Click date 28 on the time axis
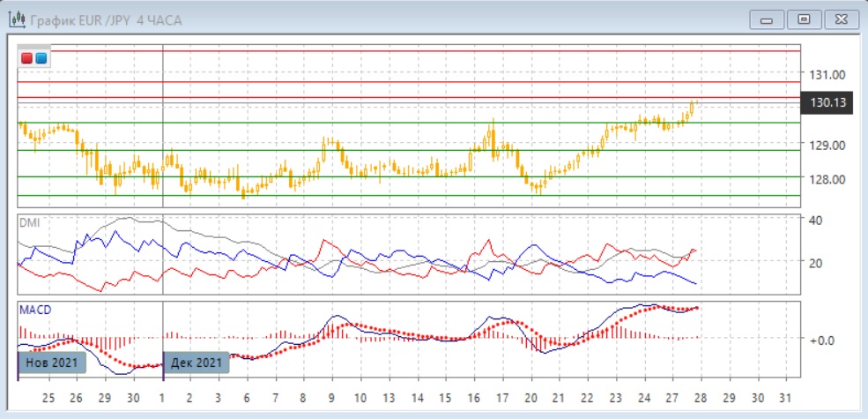The image size is (868, 419). [701, 398]
